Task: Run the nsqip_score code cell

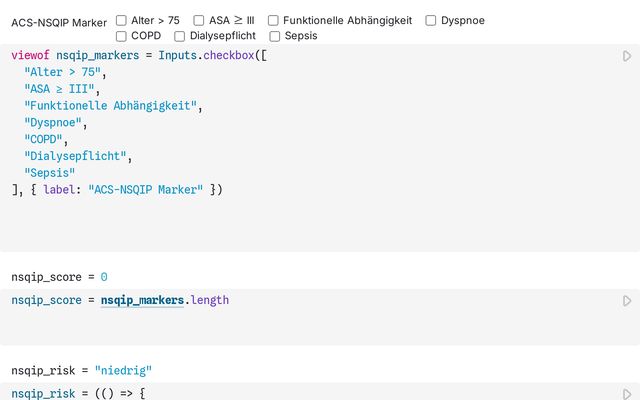Action: [x=627, y=300]
